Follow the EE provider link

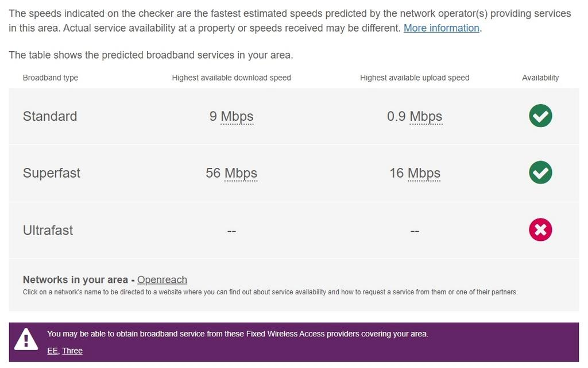[52, 351]
